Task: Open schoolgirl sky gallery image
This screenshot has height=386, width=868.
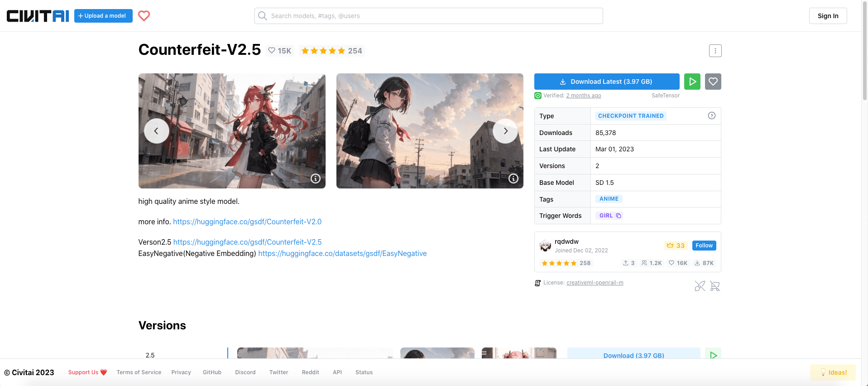Action: [430, 131]
